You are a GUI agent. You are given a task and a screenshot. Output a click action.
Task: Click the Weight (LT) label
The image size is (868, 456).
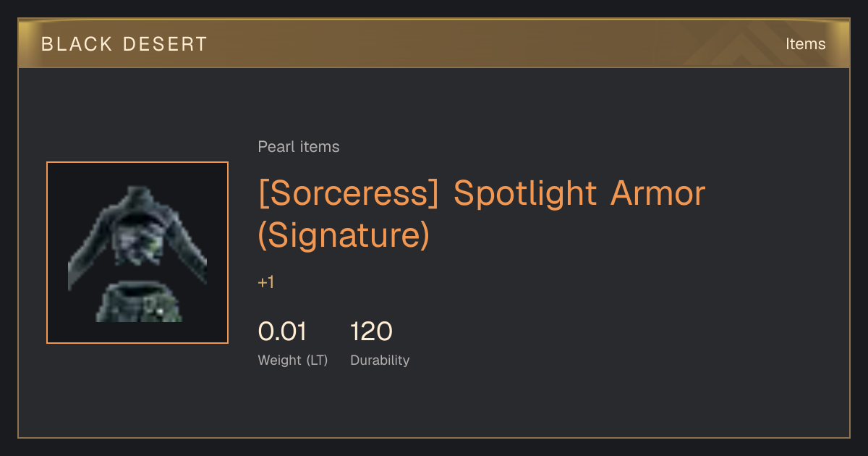[293, 360]
